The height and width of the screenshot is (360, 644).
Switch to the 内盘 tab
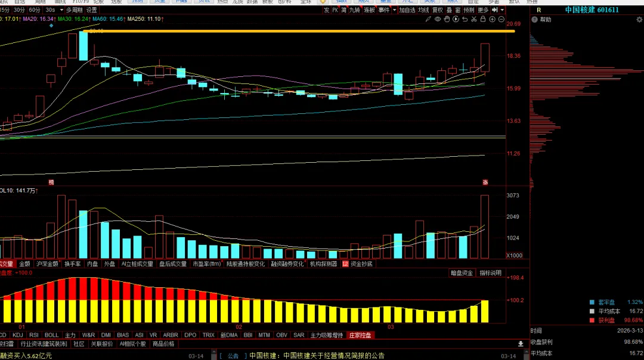pyautogui.click(x=92, y=264)
